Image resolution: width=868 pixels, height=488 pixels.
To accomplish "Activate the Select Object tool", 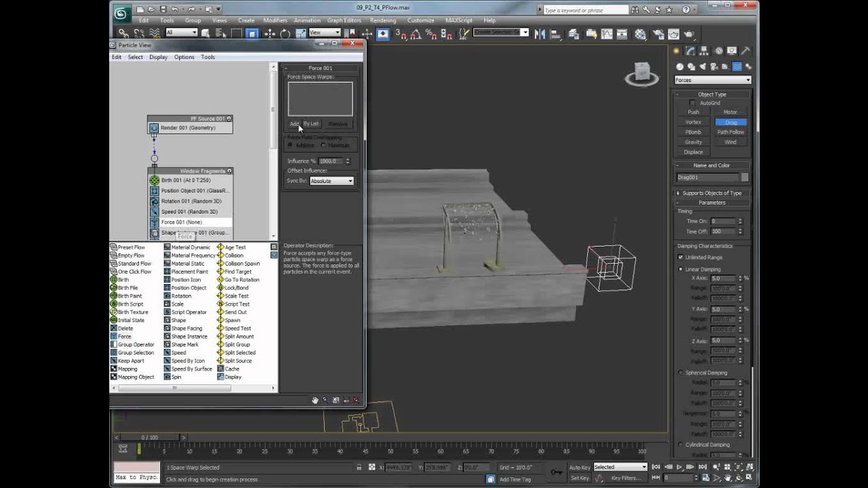I will click(x=206, y=33).
